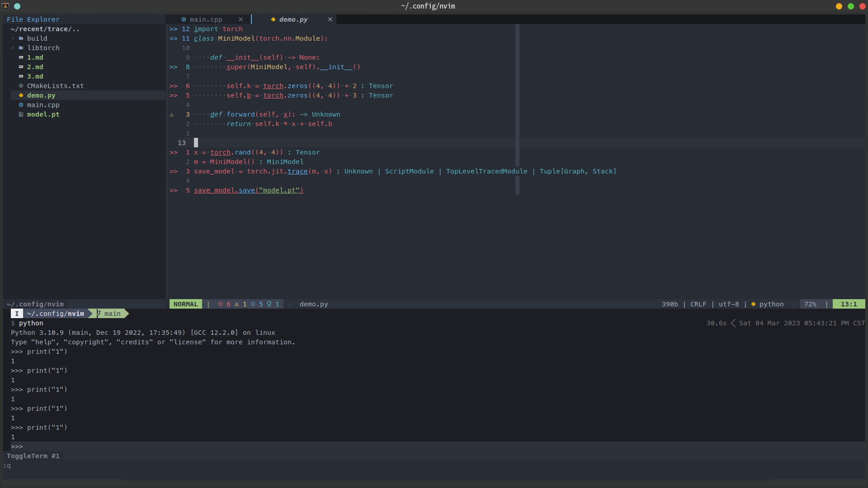Click the git branch icon beside main
This screenshot has width=868, height=488.
pyautogui.click(x=98, y=313)
